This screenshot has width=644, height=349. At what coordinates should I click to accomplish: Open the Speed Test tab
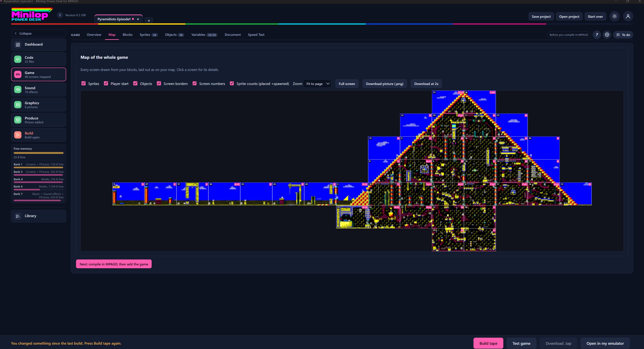[256, 35]
